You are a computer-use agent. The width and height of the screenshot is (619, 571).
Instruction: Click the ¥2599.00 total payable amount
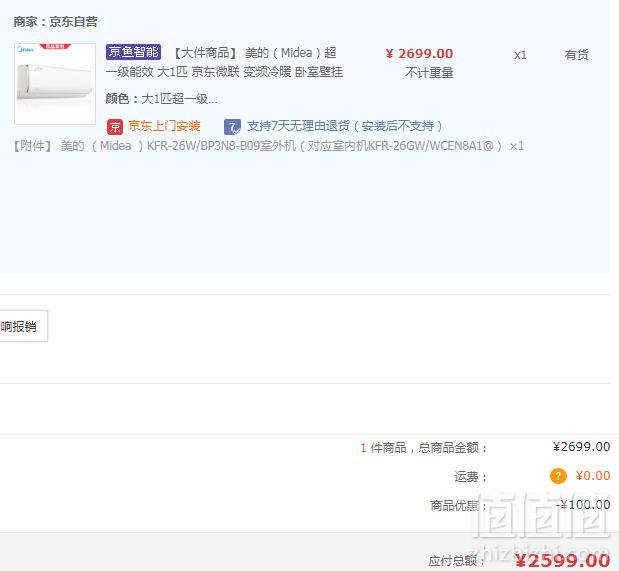point(563,560)
